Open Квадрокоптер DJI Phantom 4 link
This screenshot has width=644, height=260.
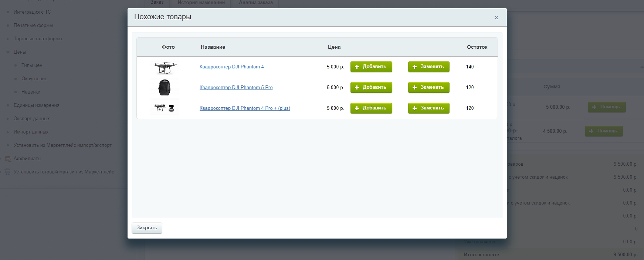tap(231, 67)
